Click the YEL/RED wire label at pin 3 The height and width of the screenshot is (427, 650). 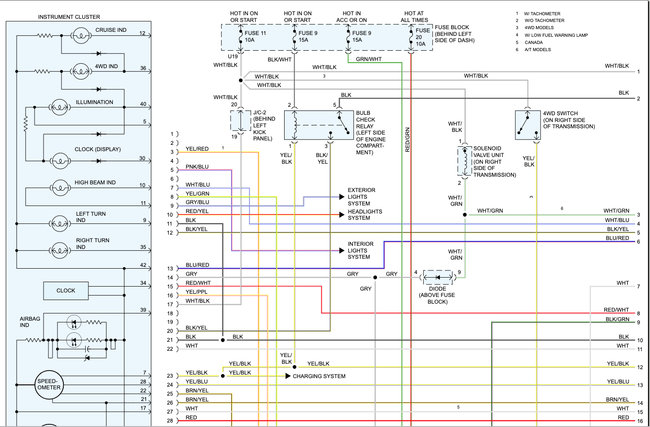pos(197,149)
